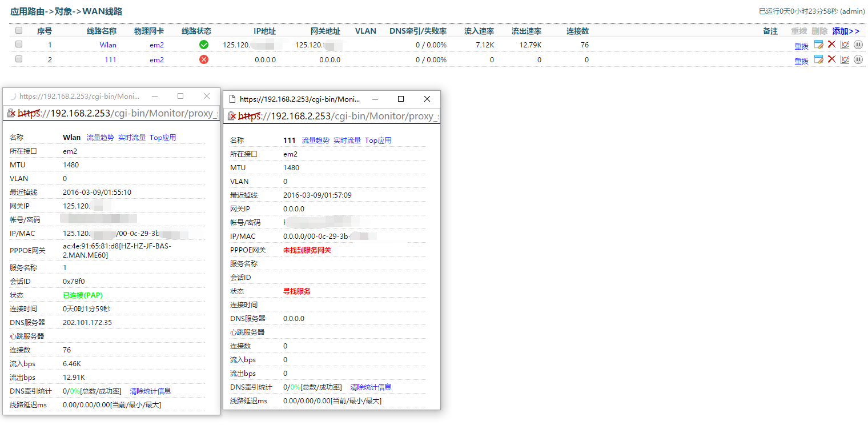Click 2016-03-09/01:55:10 in the Wlan popup
The width and height of the screenshot is (868, 441).
[x=97, y=193]
